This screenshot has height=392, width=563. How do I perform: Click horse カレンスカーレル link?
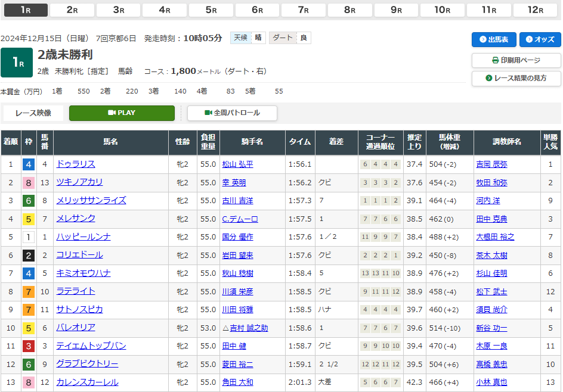pyautogui.click(x=87, y=382)
